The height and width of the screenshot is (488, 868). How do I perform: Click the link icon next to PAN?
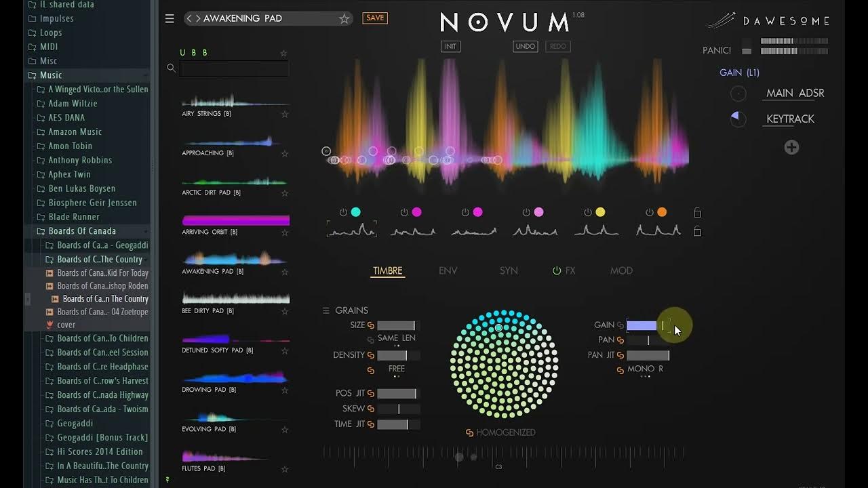[x=620, y=340]
